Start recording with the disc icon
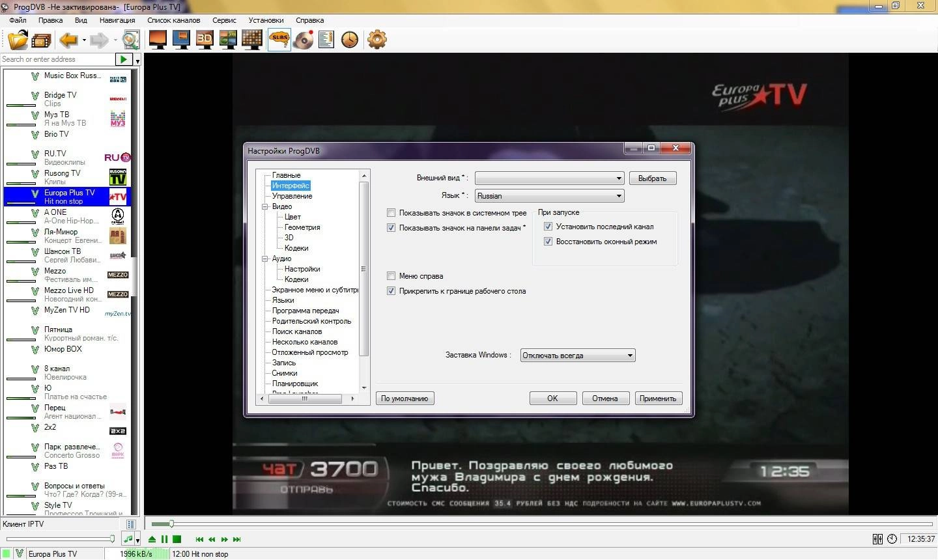Viewport: 938px width, 560px height. tap(304, 40)
